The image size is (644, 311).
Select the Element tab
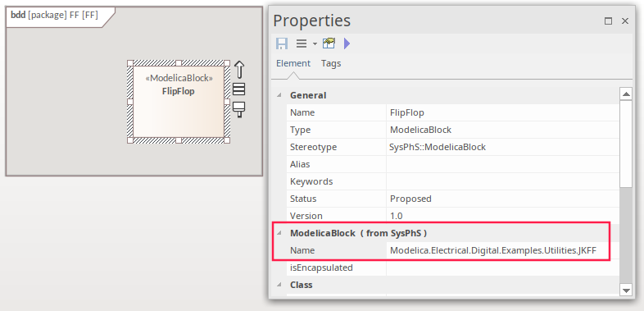pyautogui.click(x=293, y=63)
